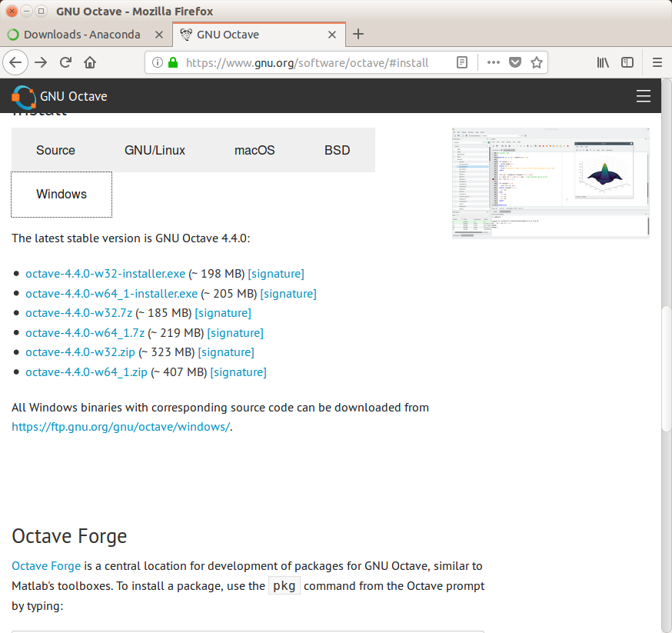
Task: Open signature for w32.zip
Action: [x=226, y=351]
